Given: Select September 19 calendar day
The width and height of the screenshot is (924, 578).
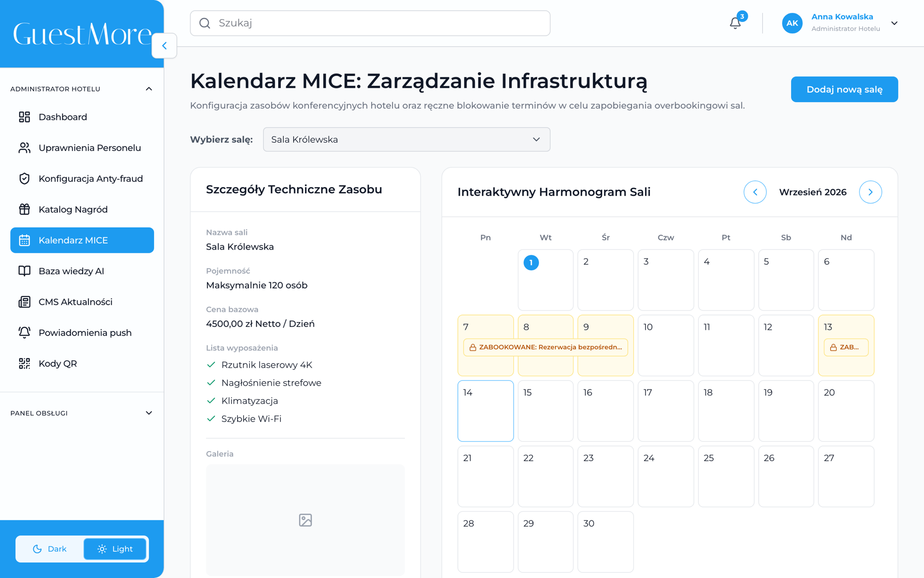Looking at the screenshot, I should 786,411.
